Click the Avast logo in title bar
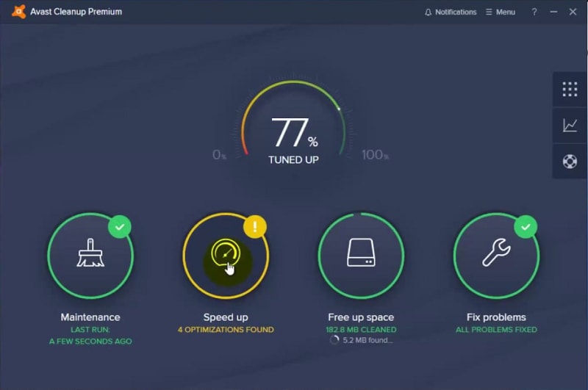The height and width of the screenshot is (390, 588). (17, 12)
